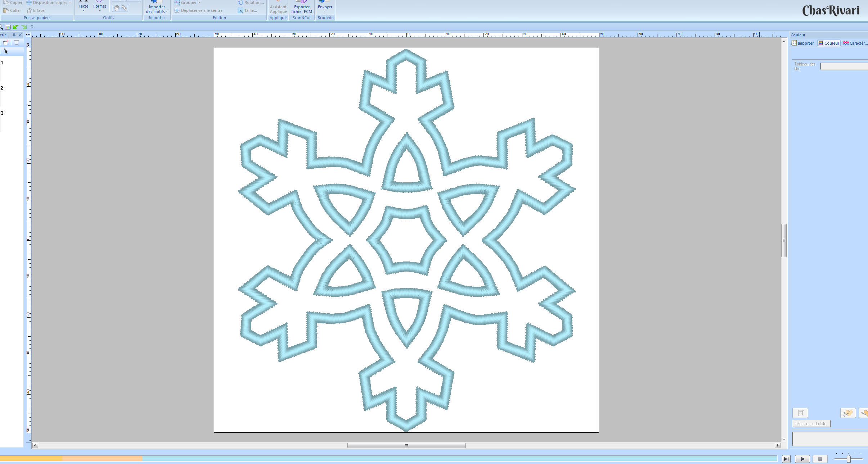Open the Disposition copies dropdown
This screenshot has height=464, width=868.
[x=49, y=3]
